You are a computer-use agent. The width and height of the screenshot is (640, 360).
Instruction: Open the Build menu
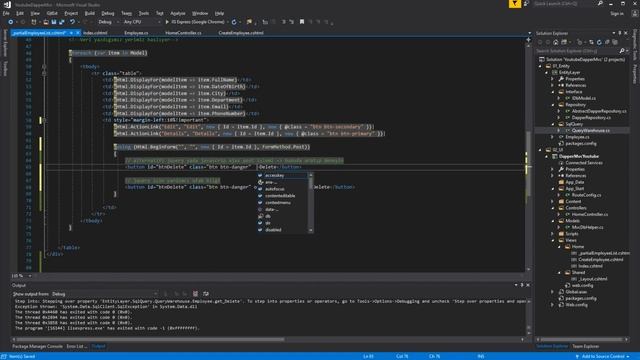tap(89, 13)
